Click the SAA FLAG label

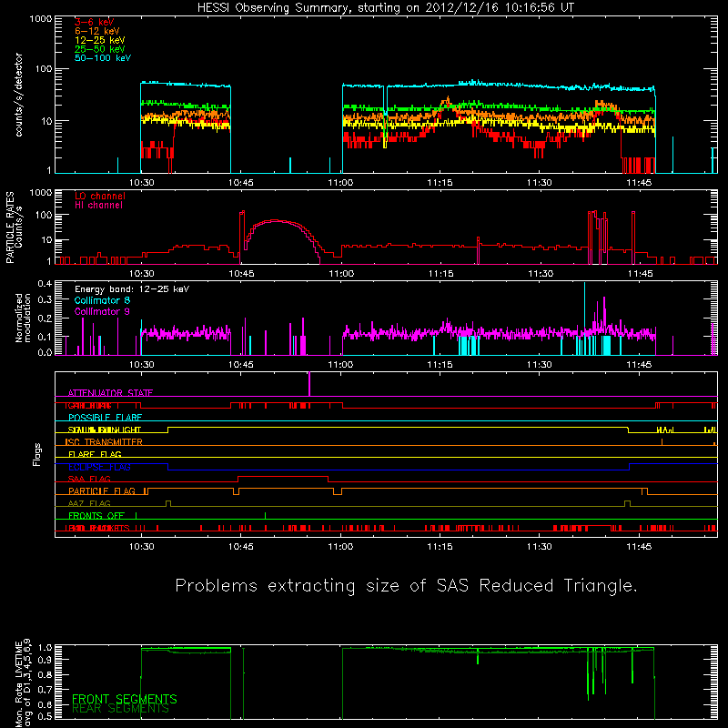click(89, 480)
